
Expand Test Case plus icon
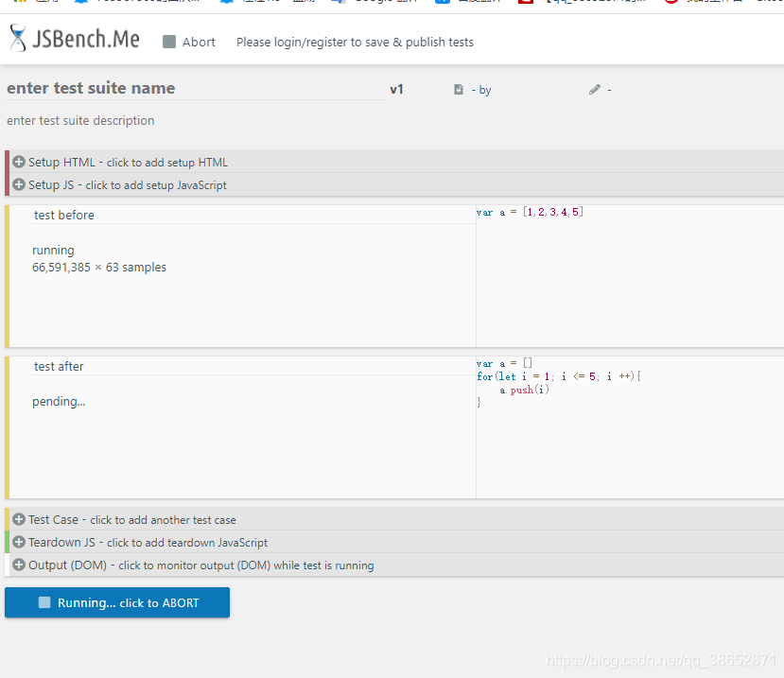click(x=19, y=519)
